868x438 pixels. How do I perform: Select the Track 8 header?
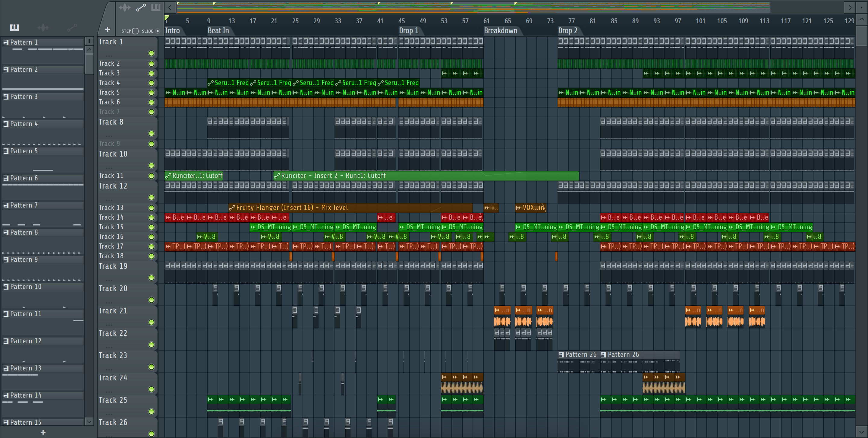(127, 128)
